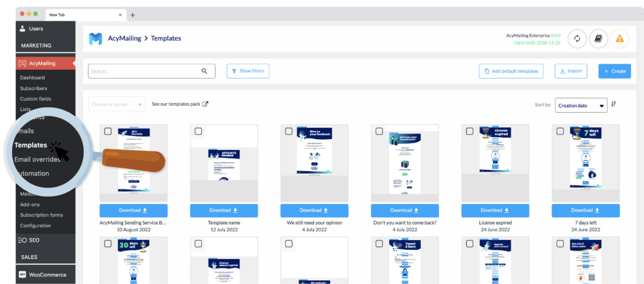Screen dimensions: 644x284
Task: Click the Search templates input field
Action: coord(152,71)
